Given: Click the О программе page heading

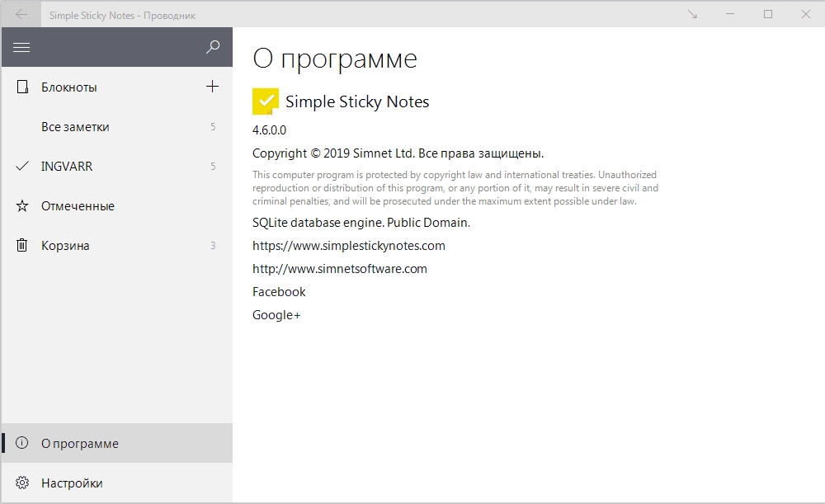Looking at the screenshot, I should coord(335,59).
